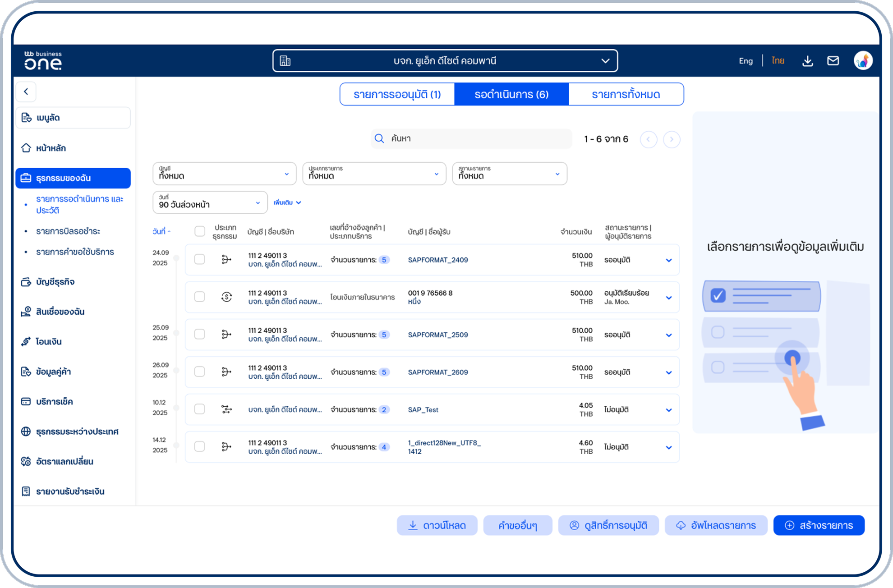Click the download icon in top header

[x=807, y=61]
